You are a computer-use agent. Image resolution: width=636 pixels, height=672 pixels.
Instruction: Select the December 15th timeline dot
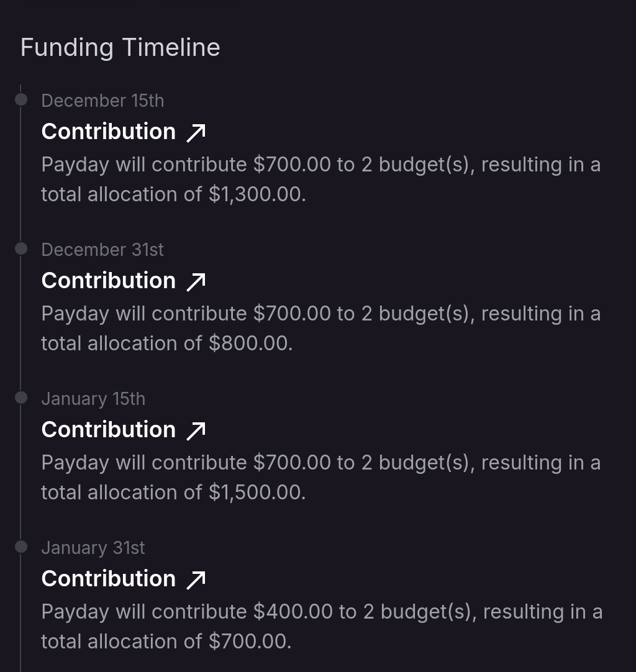[x=21, y=99]
